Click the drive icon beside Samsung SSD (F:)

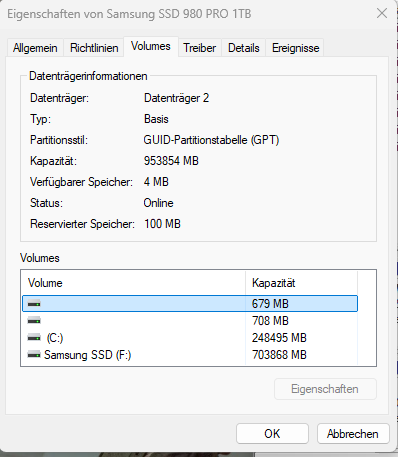coord(34,355)
